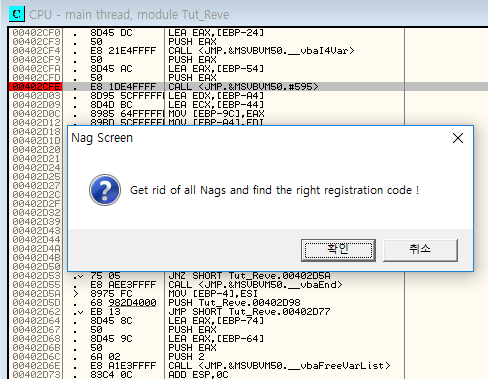Click the 확인 (OK) button in Nag Screen
The image size is (488, 379).
click(338, 250)
